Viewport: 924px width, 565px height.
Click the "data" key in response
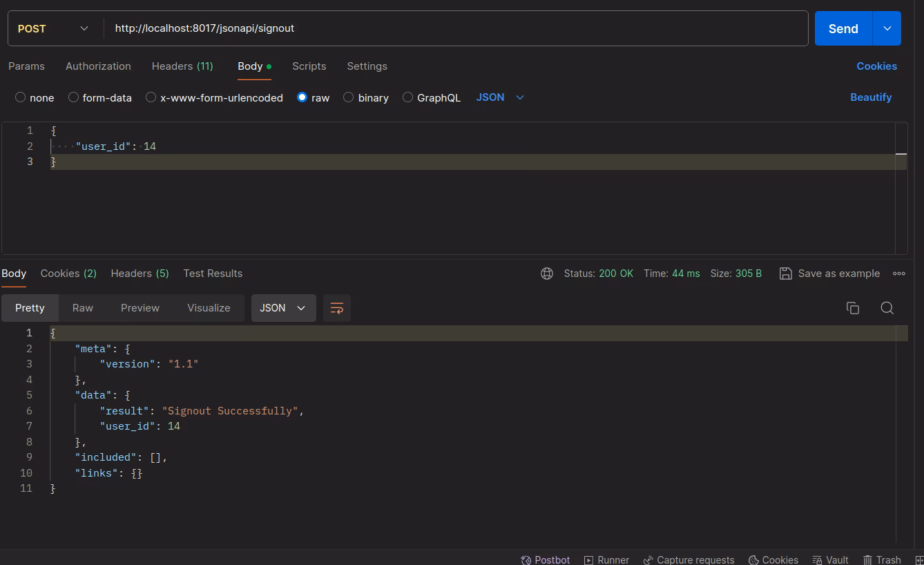coord(94,395)
